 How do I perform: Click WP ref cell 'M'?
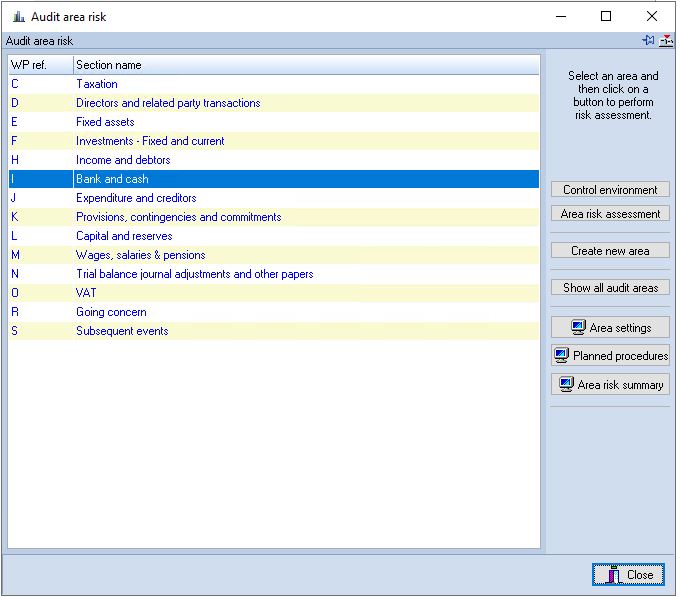41,255
